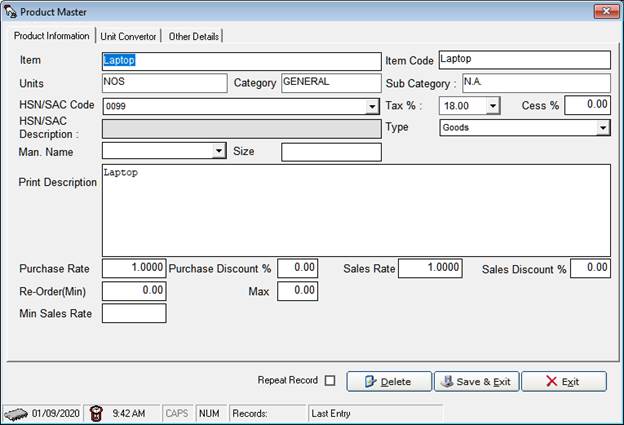The height and width of the screenshot is (425, 624).
Task: Click the Sales Rate input box
Action: click(x=430, y=268)
